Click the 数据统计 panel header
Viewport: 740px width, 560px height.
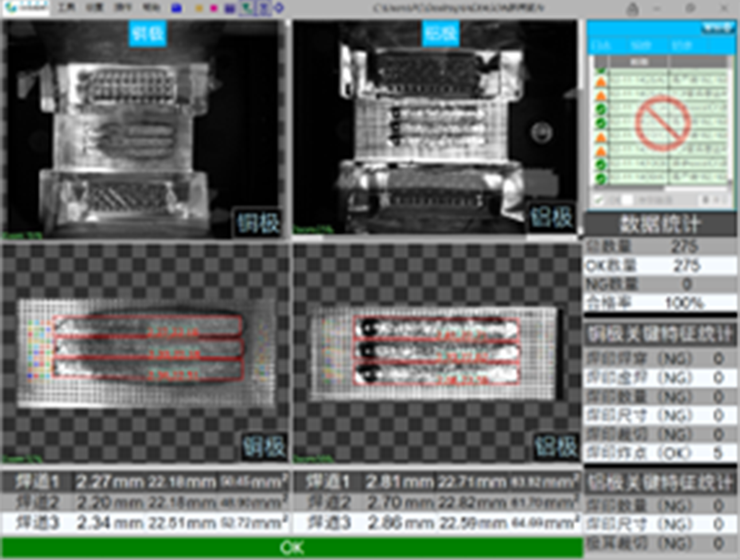coord(660,224)
